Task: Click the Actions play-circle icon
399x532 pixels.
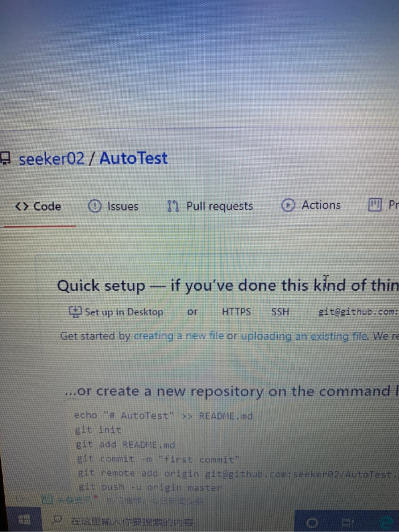Action: [288, 205]
